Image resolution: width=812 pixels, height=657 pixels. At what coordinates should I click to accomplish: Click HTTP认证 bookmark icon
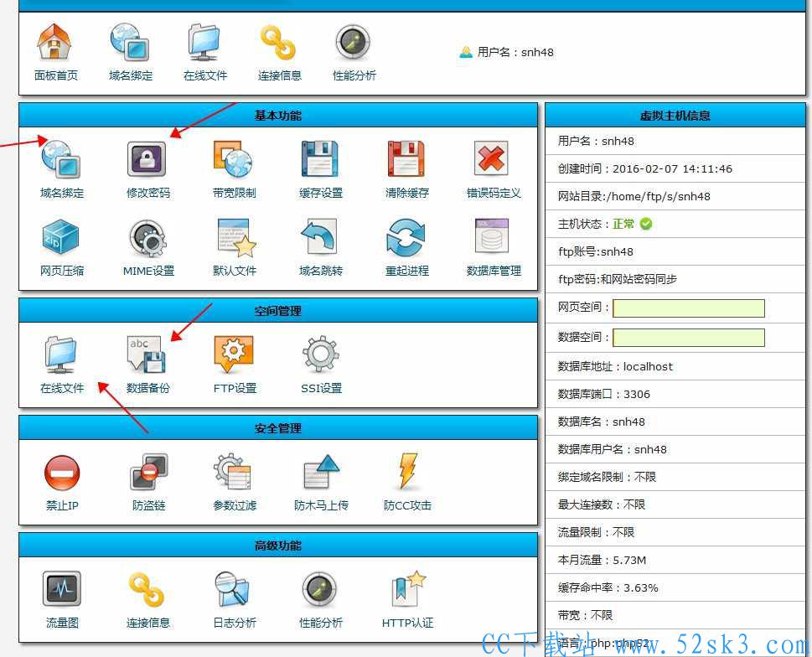408,588
